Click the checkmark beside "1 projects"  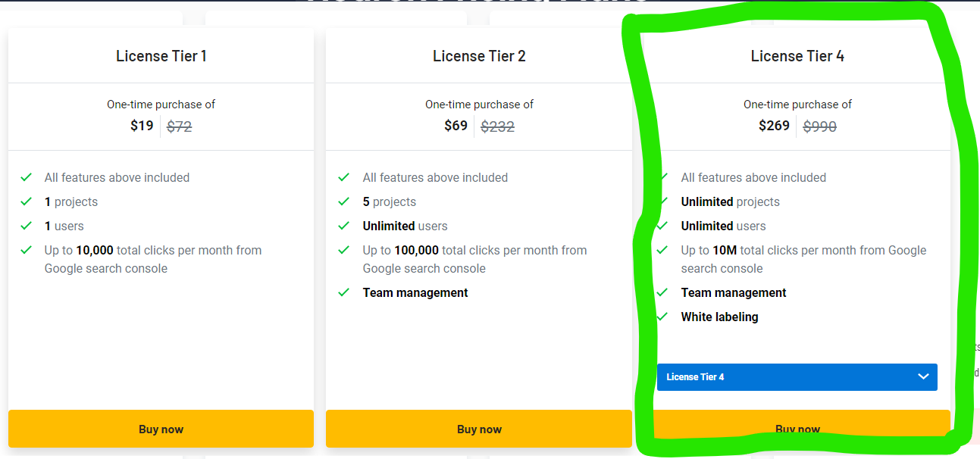click(x=27, y=201)
